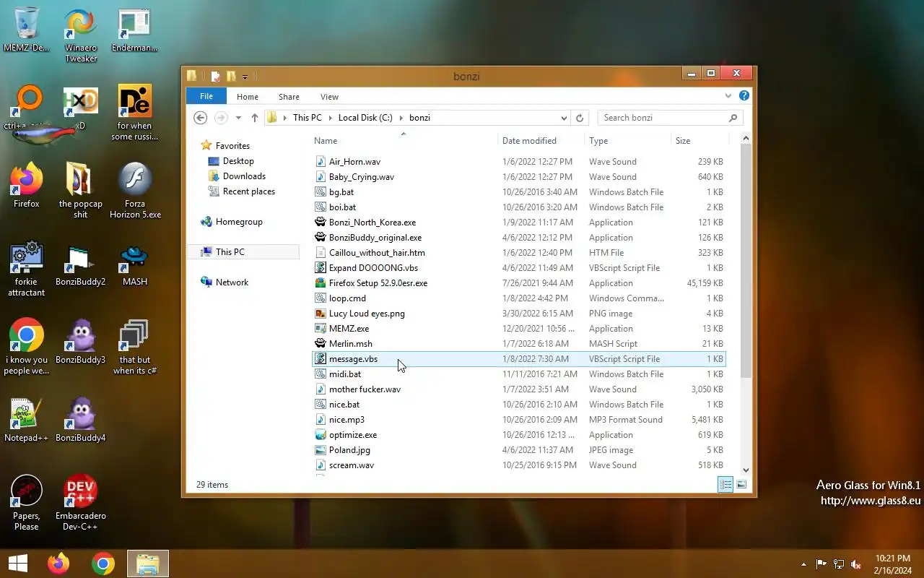Click the Bonzi_North_Korea.exe file icon
924x578 pixels.
coord(321,223)
